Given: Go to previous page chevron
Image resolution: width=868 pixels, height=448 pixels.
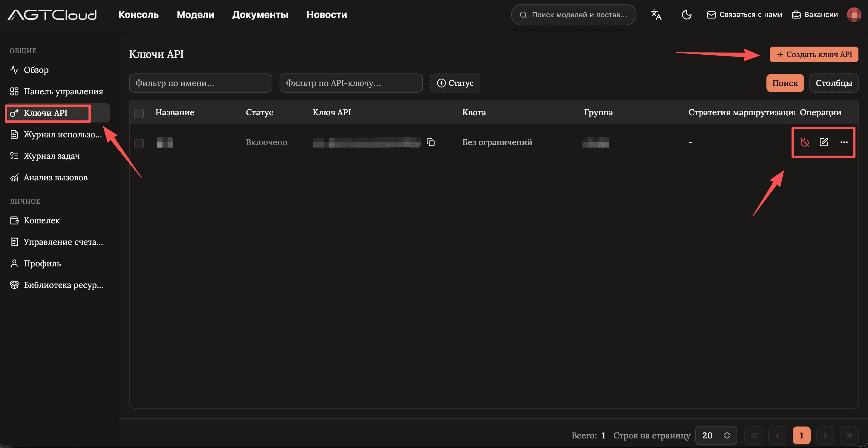Looking at the screenshot, I should coord(778,435).
